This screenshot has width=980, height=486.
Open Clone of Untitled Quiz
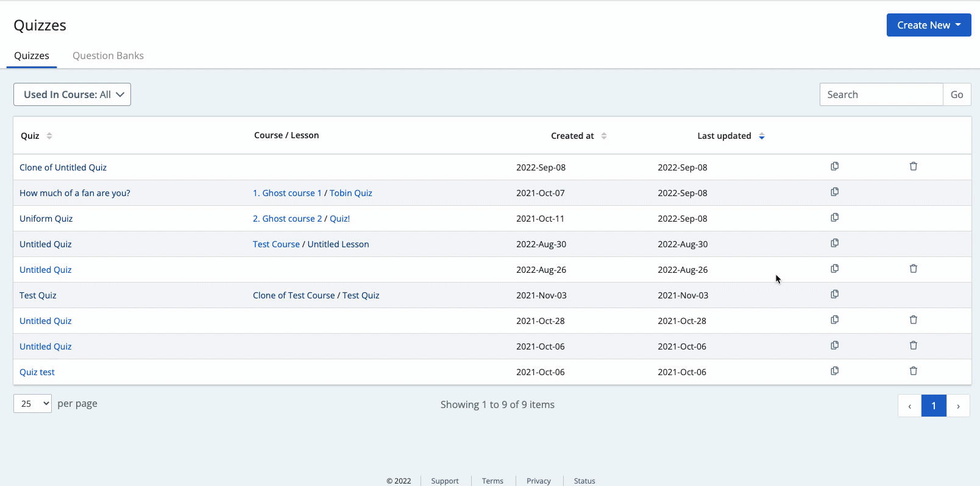click(x=63, y=167)
